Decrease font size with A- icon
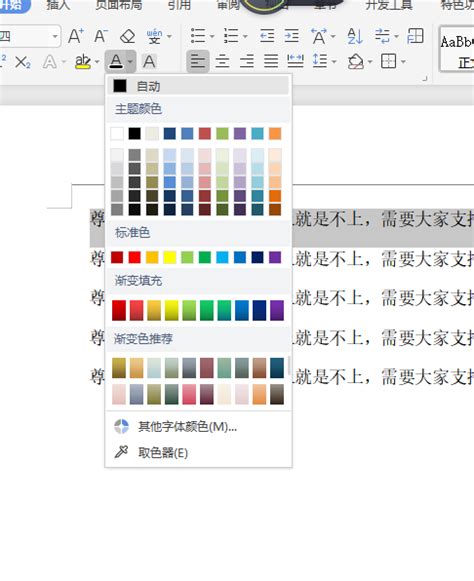 tap(101, 36)
